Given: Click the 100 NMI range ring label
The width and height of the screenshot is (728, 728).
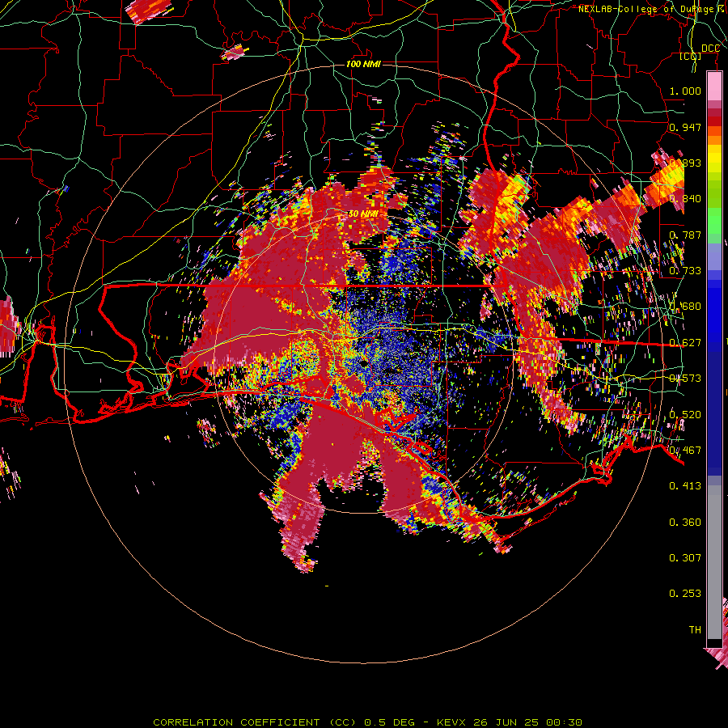Looking at the screenshot, I should point(363,64).
